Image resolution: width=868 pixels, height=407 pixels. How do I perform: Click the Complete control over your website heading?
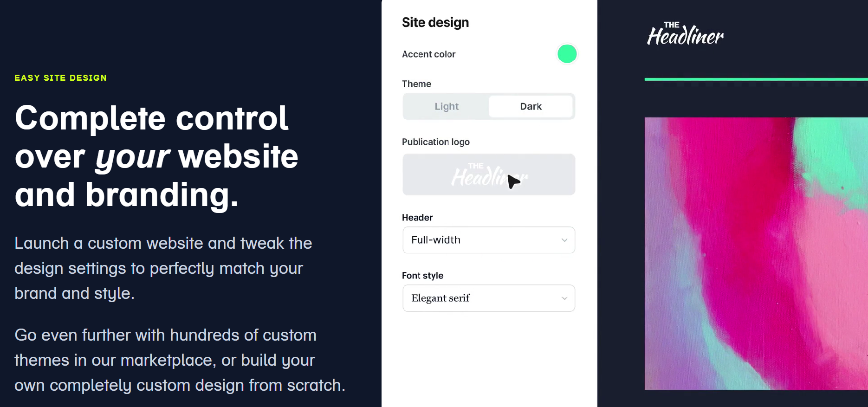(156, 156)
